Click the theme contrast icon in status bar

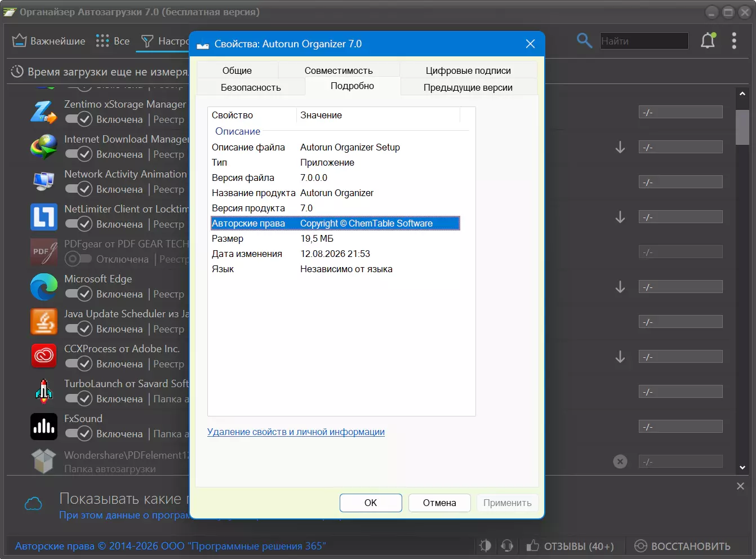tap(485, 545)
